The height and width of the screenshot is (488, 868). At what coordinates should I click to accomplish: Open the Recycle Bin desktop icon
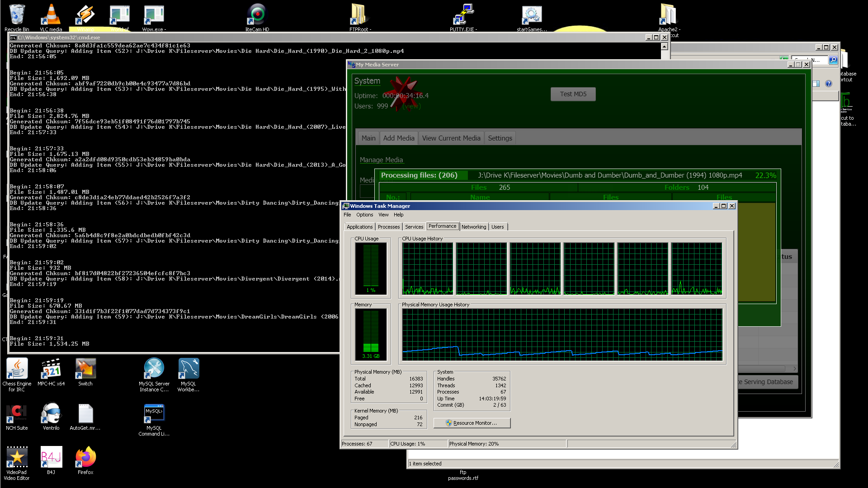17,16
